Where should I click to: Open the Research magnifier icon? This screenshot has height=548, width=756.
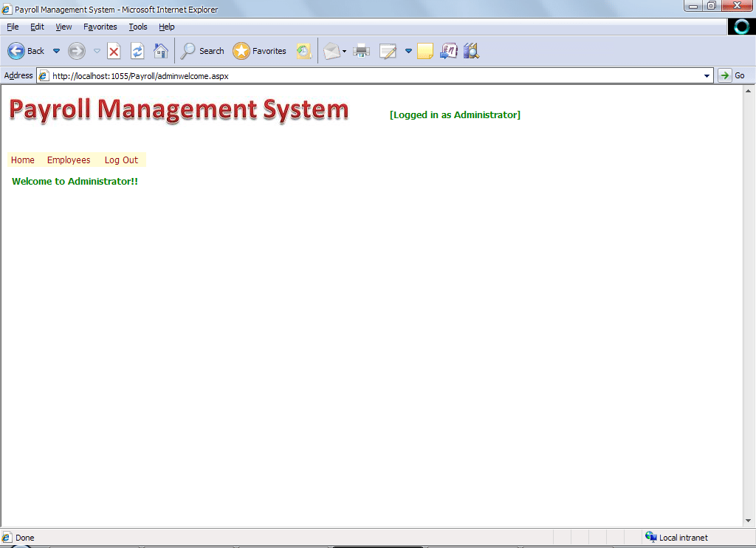coord(471,51)
